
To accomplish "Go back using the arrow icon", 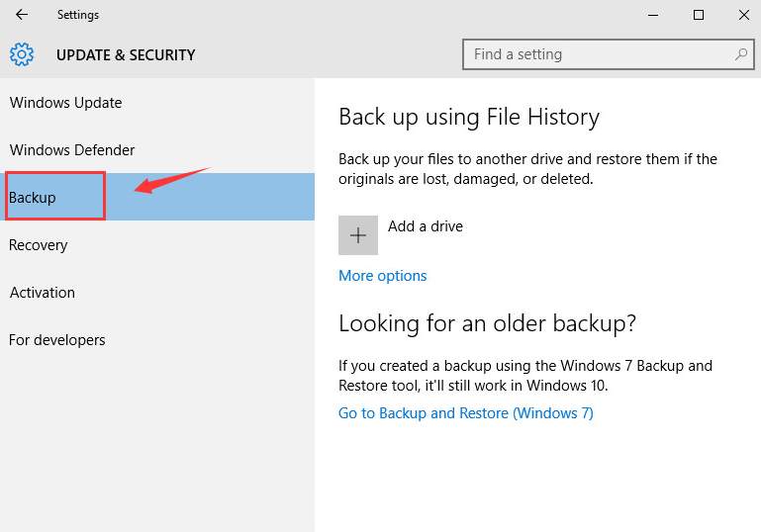I will 22,15.
